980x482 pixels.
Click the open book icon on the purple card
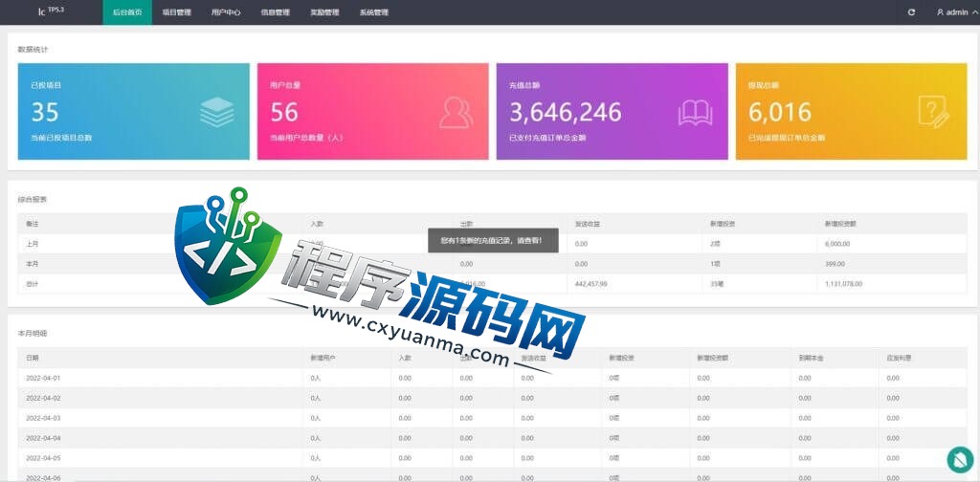point(696,113)
